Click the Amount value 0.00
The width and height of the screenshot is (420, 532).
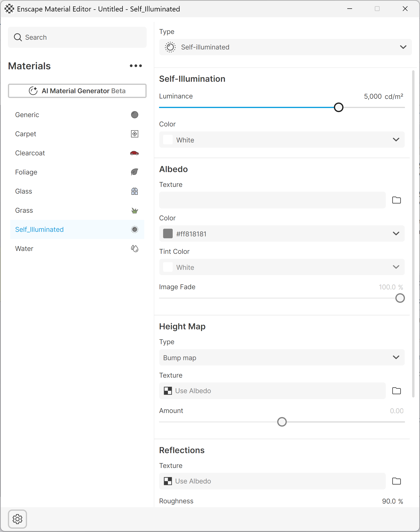tap(397, 411)
